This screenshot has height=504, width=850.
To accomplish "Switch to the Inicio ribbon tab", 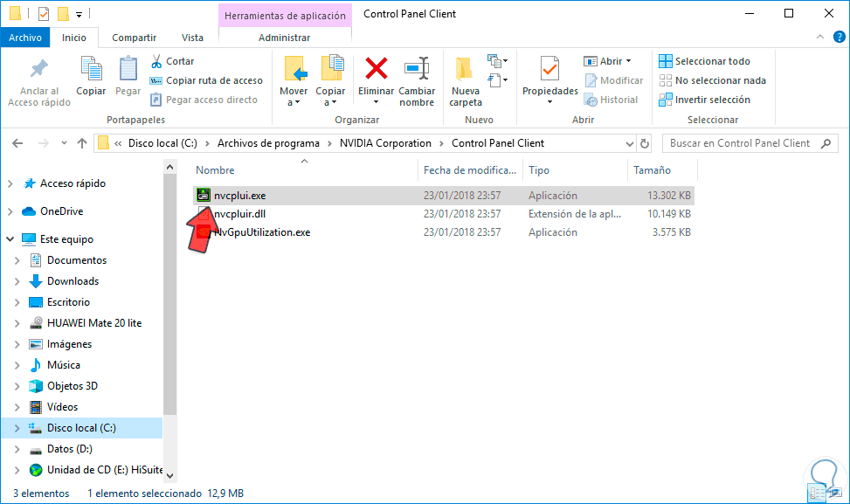I will tap(73, 38).
